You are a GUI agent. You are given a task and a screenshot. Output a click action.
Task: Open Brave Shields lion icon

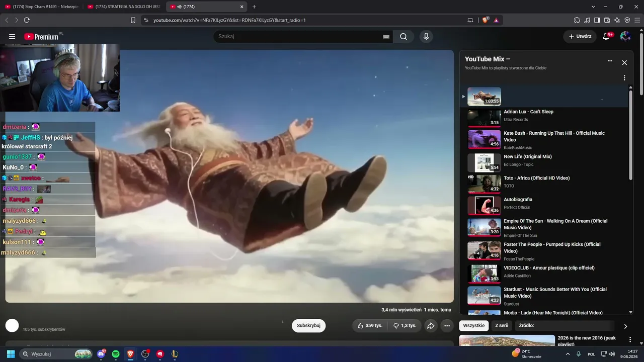(x=485, y=20)
